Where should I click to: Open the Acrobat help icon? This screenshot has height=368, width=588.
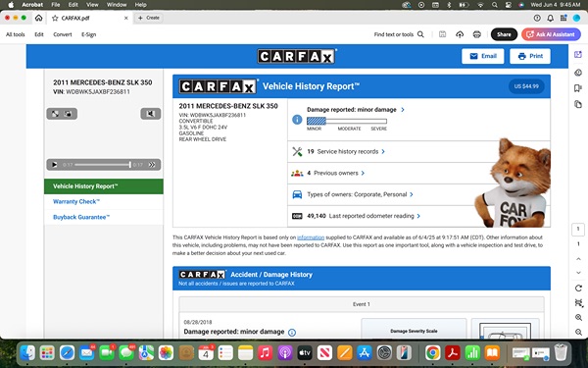(x=537, y=18)
